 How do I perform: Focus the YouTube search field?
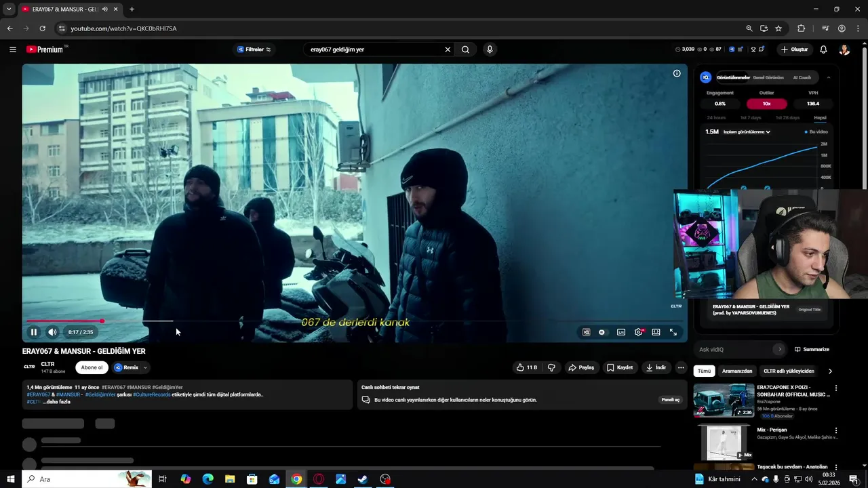tap(374, 49)
